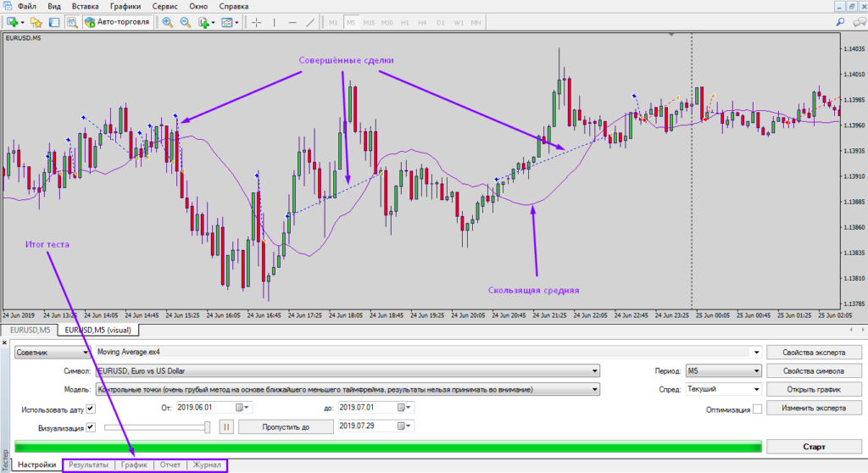The width and height of the screenshot is (868, 473).
Task: Open the Файл menu
Action: [26, 7]
